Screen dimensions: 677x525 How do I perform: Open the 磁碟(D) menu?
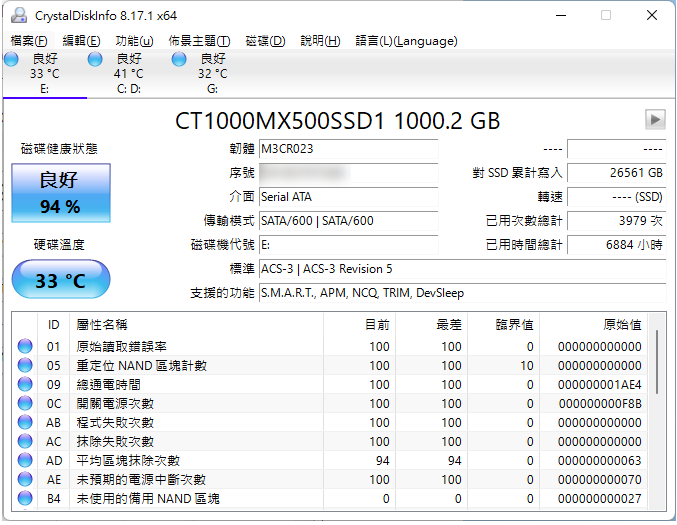[265, 41]
